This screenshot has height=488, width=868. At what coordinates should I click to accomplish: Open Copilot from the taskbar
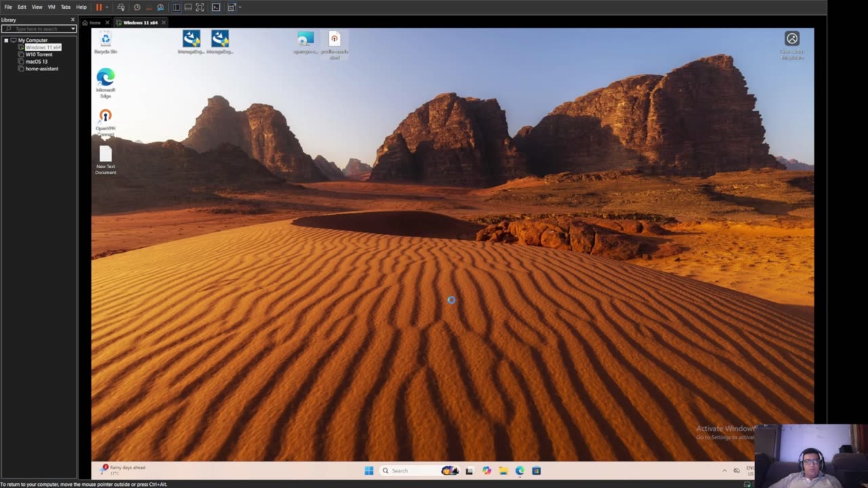[x=486, y=470]
